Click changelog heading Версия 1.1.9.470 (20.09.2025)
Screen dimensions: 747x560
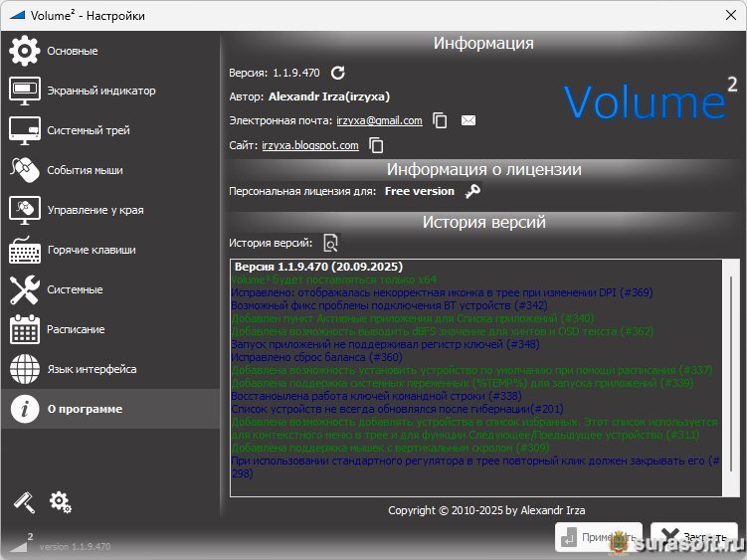coord(318,267)
